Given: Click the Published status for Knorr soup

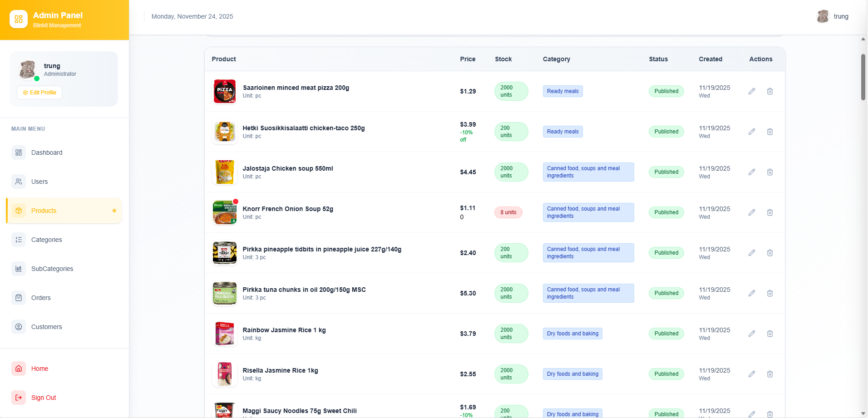Looking at the screenshot, I should tap(666, 212).
